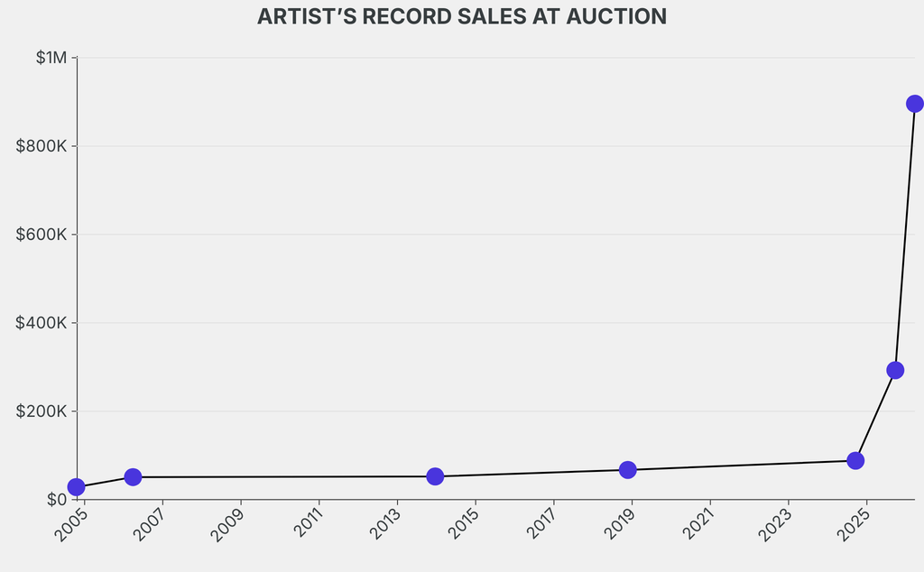
Task: Click the $0 y-axis label
Action: click(x=55, y=500)
